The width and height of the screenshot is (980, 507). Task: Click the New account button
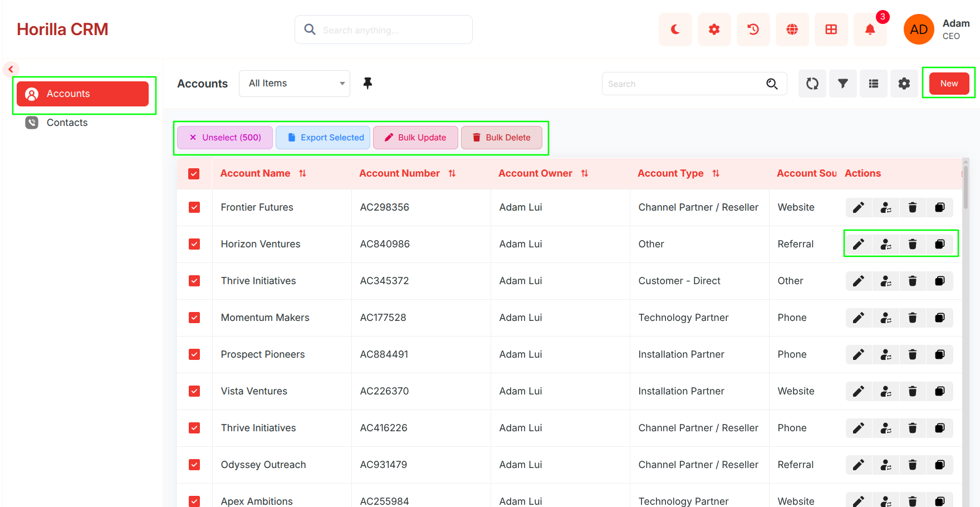click(949, 84)
